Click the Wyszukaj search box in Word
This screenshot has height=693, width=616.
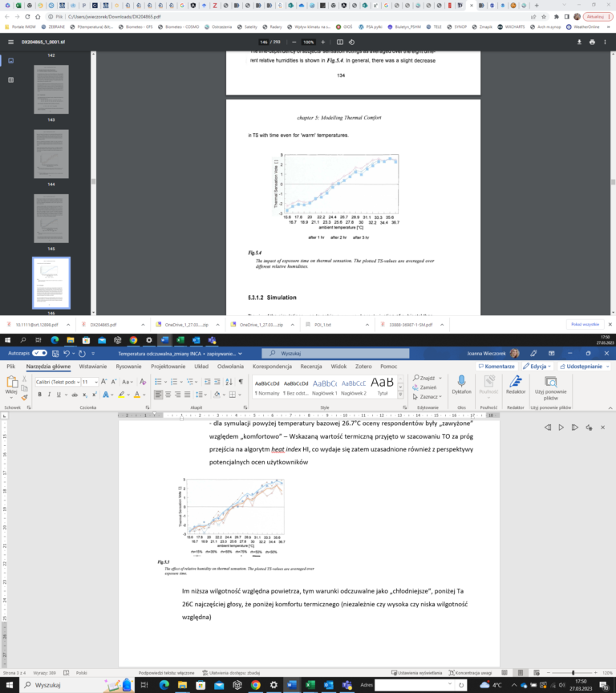tap(335, 353)
